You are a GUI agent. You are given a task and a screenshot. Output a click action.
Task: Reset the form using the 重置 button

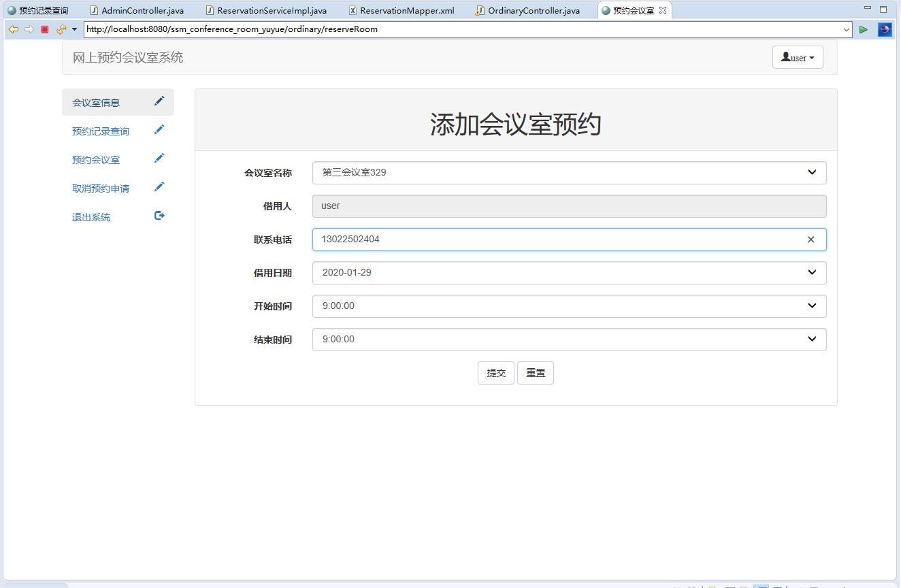click(536, 373)
